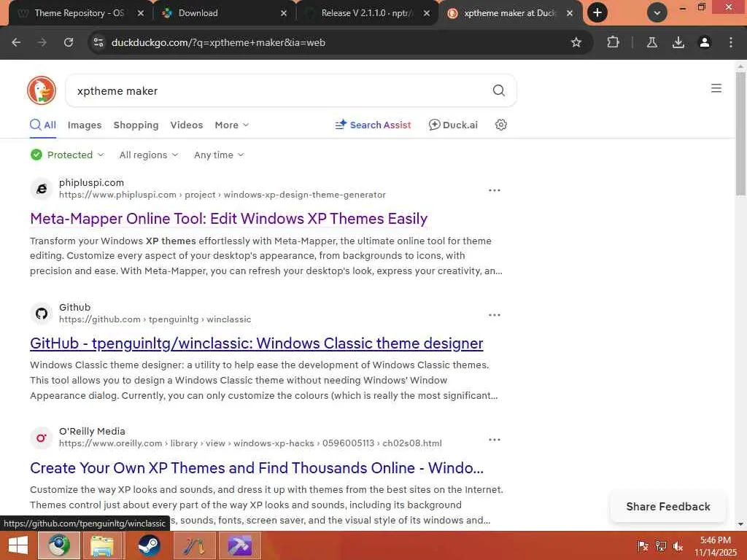The height and width of the screenshot is (560, 747).
Task: Open GitHub tpenguinltg/winclassic result link
Action: [x=256, y=343]
